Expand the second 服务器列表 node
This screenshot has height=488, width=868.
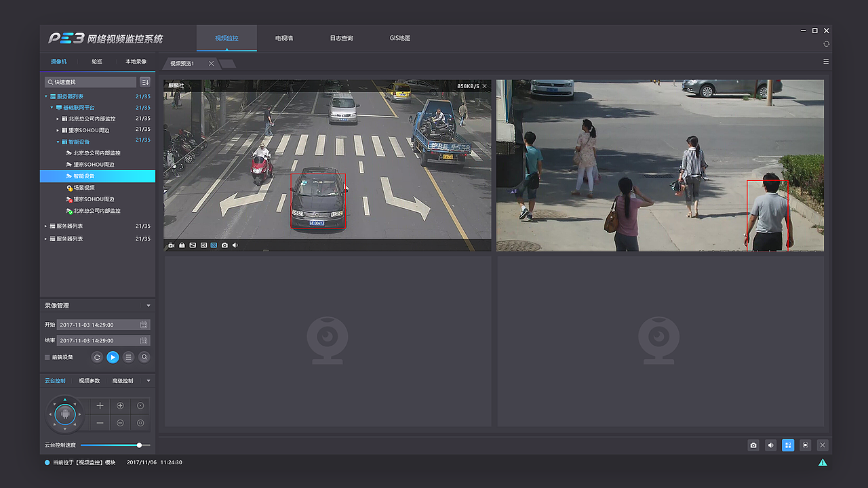point(46,226)
